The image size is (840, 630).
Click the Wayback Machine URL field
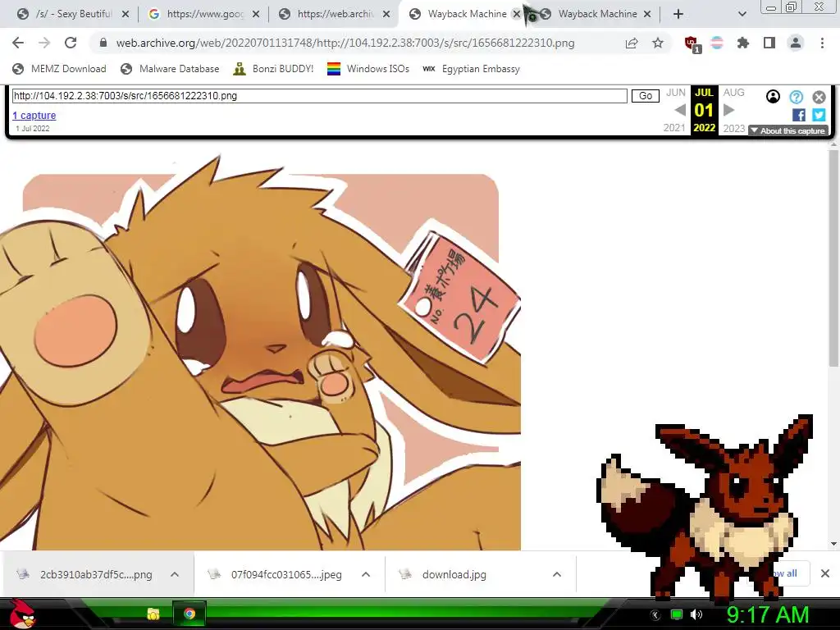[319, 96]
